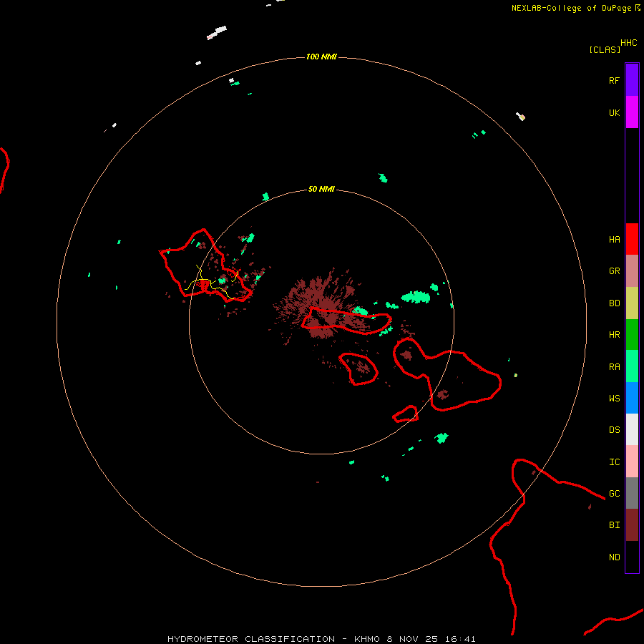This screenshot has width=644, height=644.
Task: Click the BI brown legend swatch
Action: tap(632, 525)
